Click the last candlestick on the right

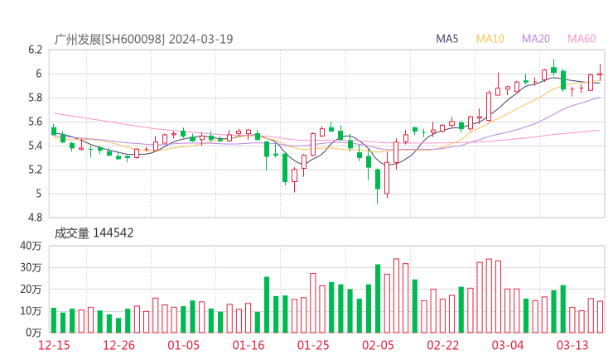click(x=600, y=74)
